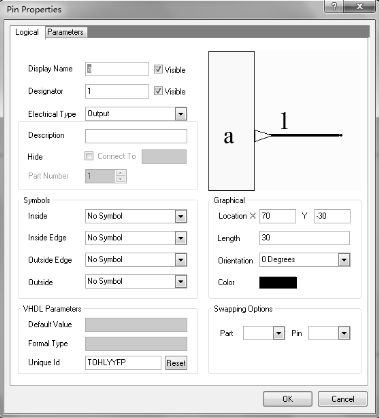
Task: Confirm with the OK button
Action: click(x=288, y=399)
